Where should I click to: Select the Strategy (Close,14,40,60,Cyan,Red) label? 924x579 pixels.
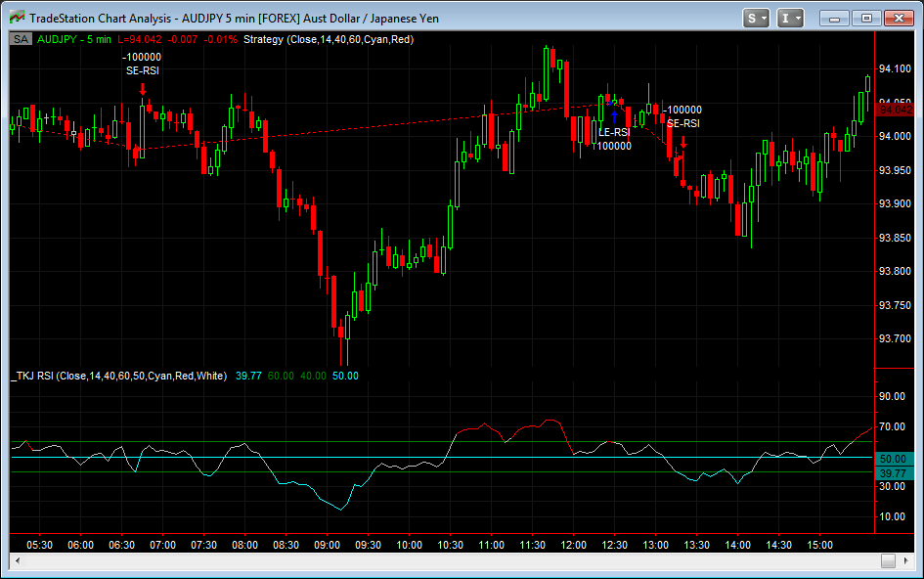329,39
